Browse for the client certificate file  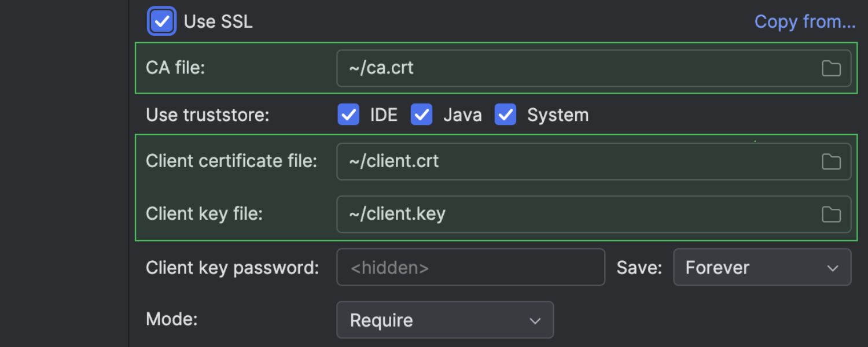(x=831, y=162)
